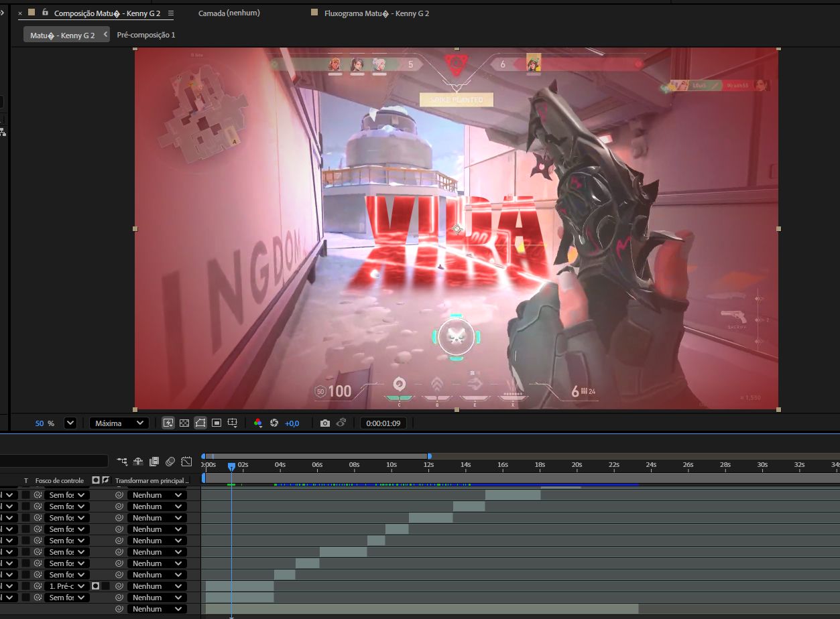Select the long layer bar ending near 23s
This screenshot has height=619, width=840.
[x=422, y=609]
